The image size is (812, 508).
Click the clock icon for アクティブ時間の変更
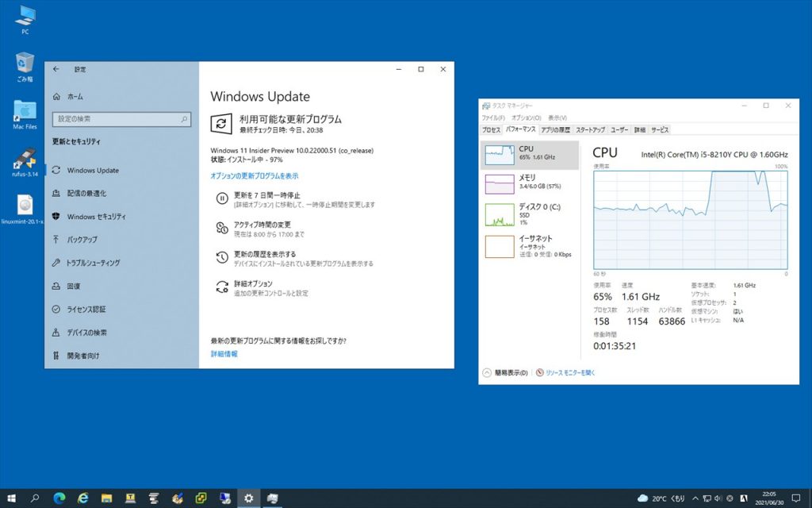tap(222, 228)
